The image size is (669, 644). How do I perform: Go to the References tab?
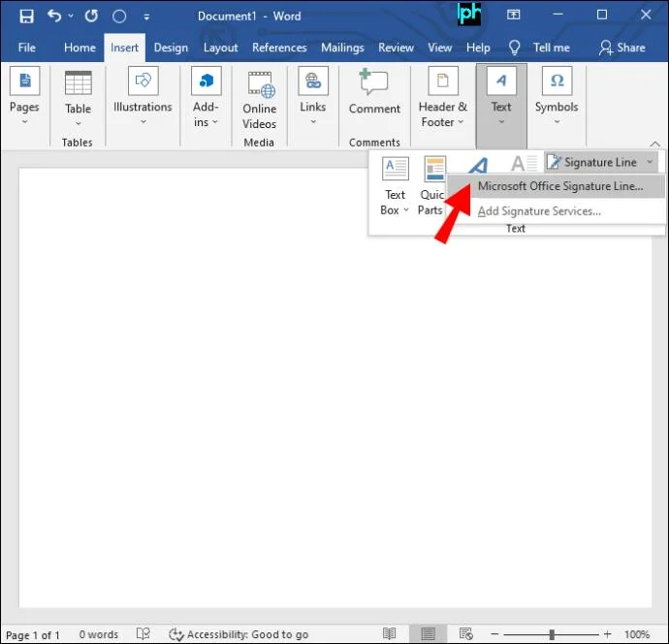pyautogui.click(x=279, y=48)
